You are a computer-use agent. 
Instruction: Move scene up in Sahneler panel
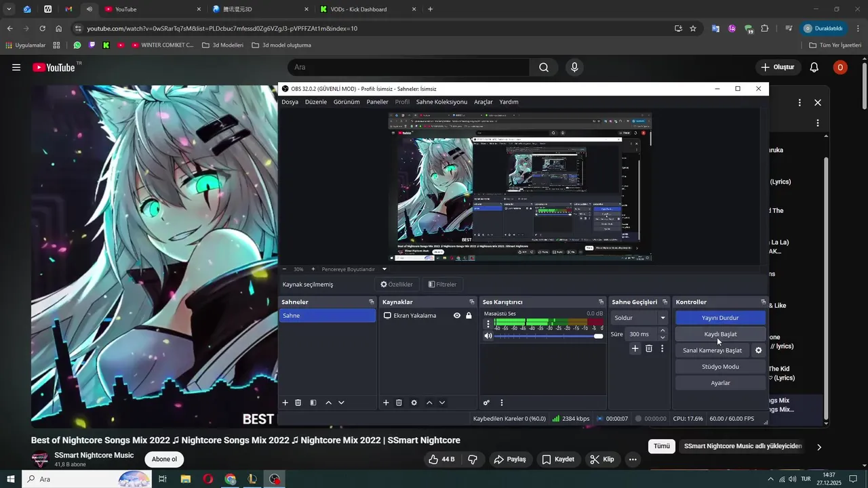pos(329,403)
